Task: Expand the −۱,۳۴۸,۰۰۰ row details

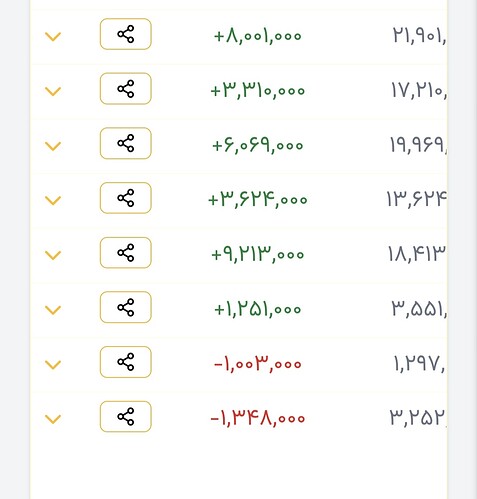Action: coord(53,419)
